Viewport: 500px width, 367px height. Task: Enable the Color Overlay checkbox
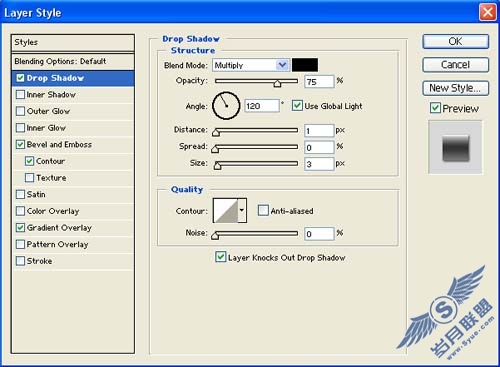(x=20, y=211)
